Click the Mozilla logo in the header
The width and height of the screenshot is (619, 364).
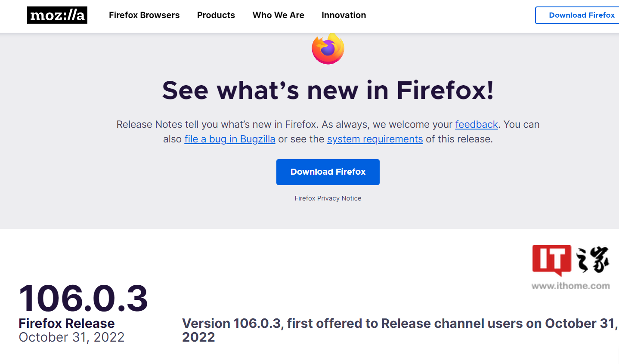(x=57, y=15)
